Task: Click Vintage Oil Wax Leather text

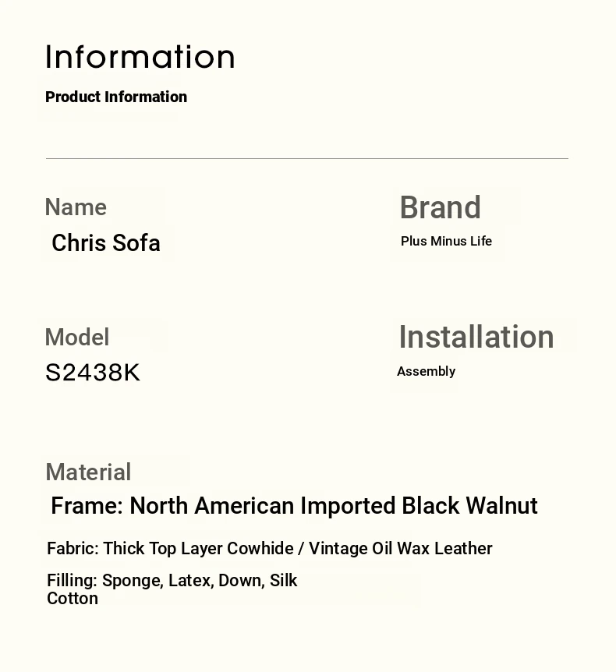Action: pos(400,549)
